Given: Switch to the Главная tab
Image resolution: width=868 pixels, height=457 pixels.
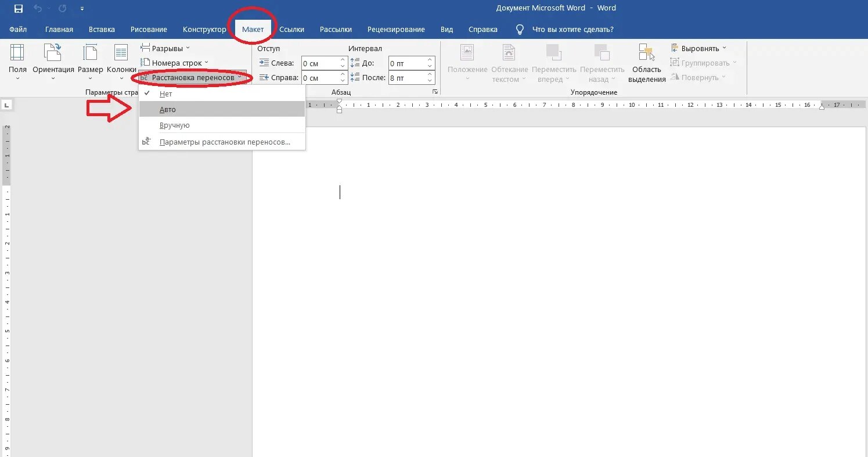Looking at the screenshot, I should (59, 29).
